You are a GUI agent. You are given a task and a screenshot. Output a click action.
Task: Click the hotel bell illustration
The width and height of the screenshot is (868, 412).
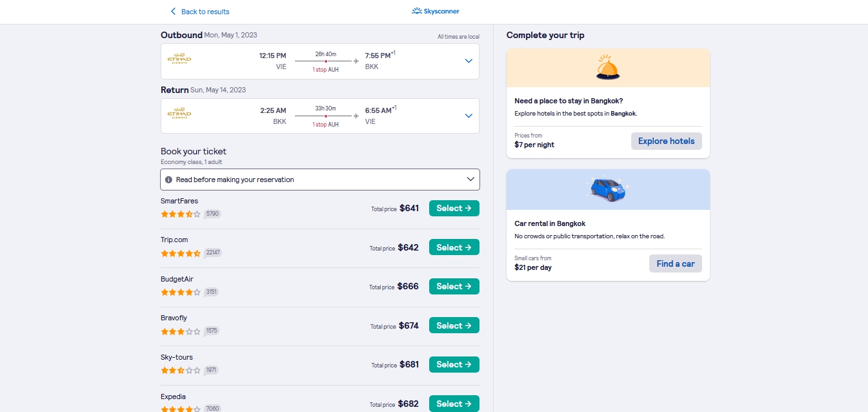pos(608,67)
